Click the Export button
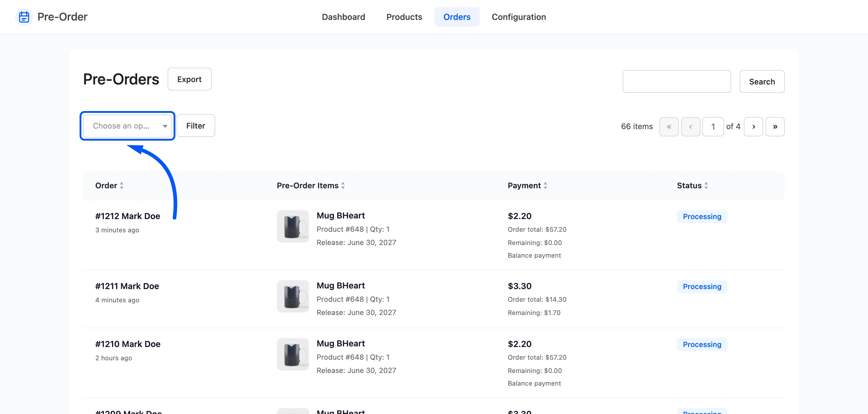Viewport: 868px width, 414px height. tap(189, 79)
